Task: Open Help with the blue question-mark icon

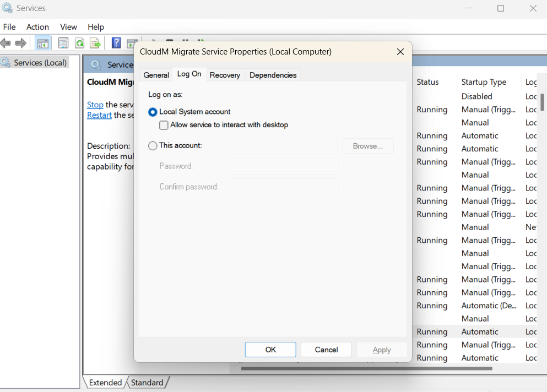Action: click(116, 43)
